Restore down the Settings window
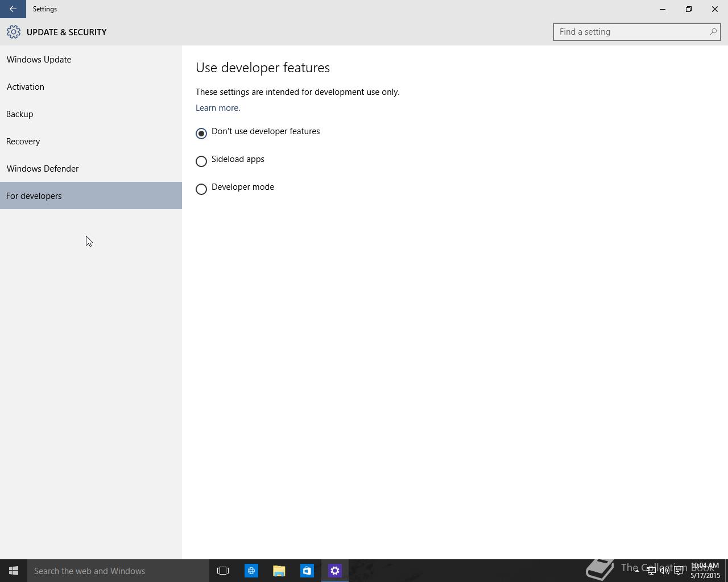 click(688, 9)
